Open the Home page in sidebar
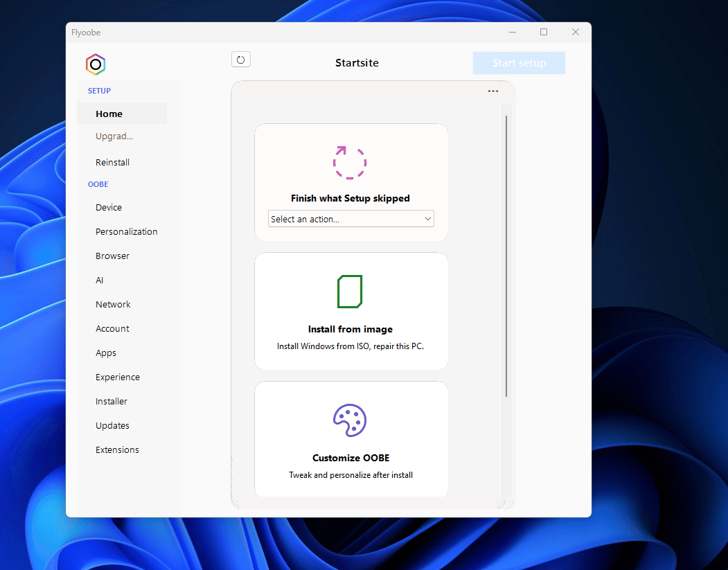 [109, 114]
